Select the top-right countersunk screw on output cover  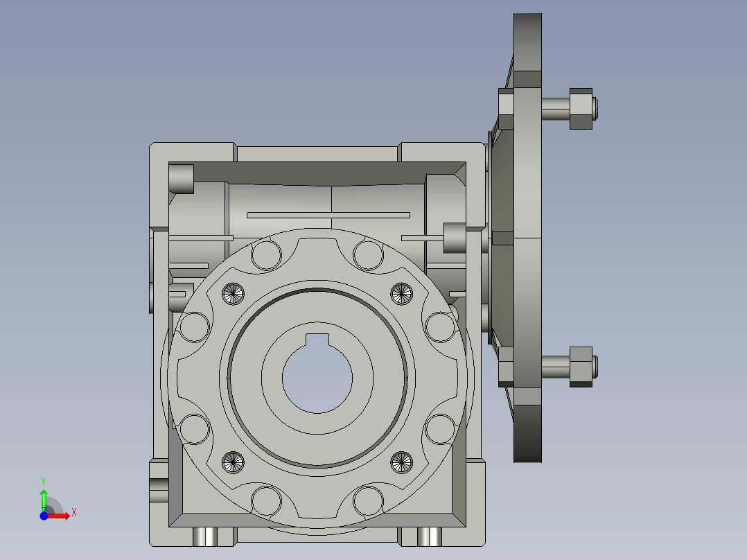[x=401, y=294]
